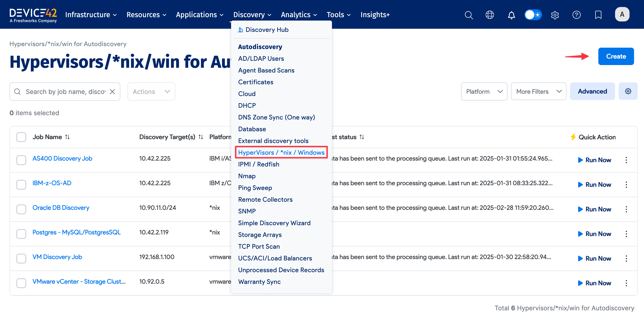Image resolution: width=644 pixels, height=318 pixels.
Task: Open the table settings gear beside Advanced
Action: point(628,91)
